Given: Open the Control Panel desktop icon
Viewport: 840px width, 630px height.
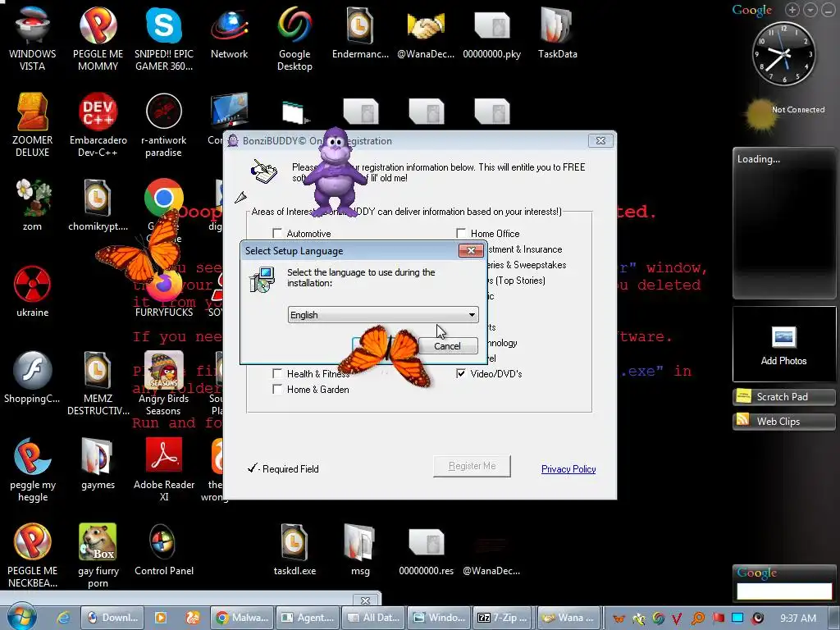Looking at the screenshot, I should tap(164, 550).
